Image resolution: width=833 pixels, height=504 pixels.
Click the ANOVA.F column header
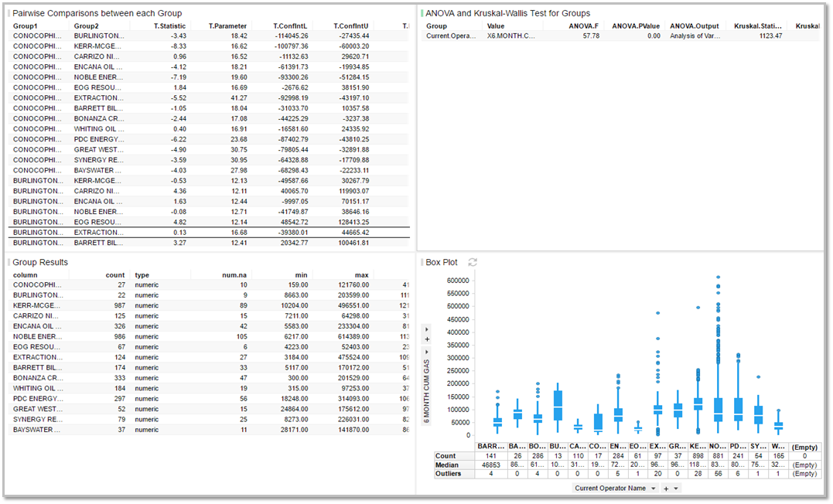click(583, 26)
